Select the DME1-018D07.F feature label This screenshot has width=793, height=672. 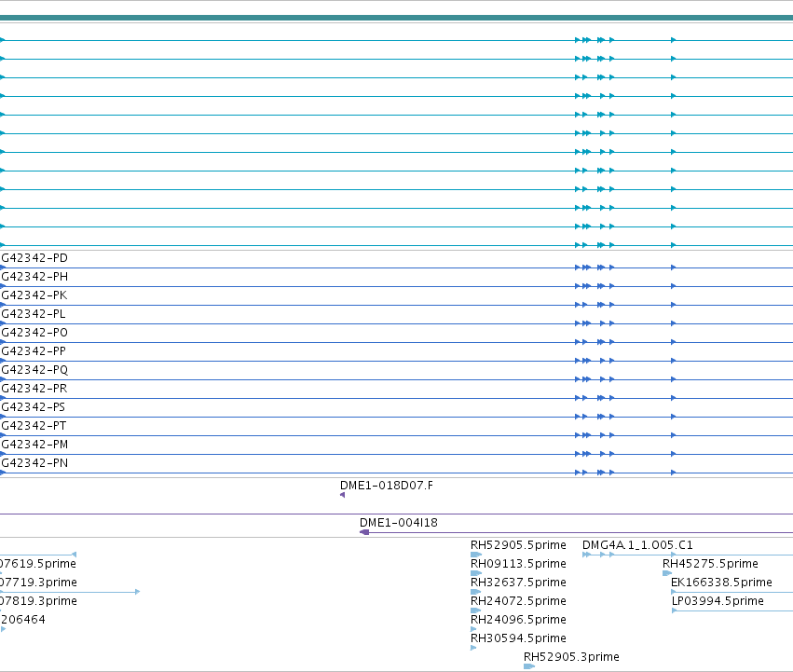(387, 486)
